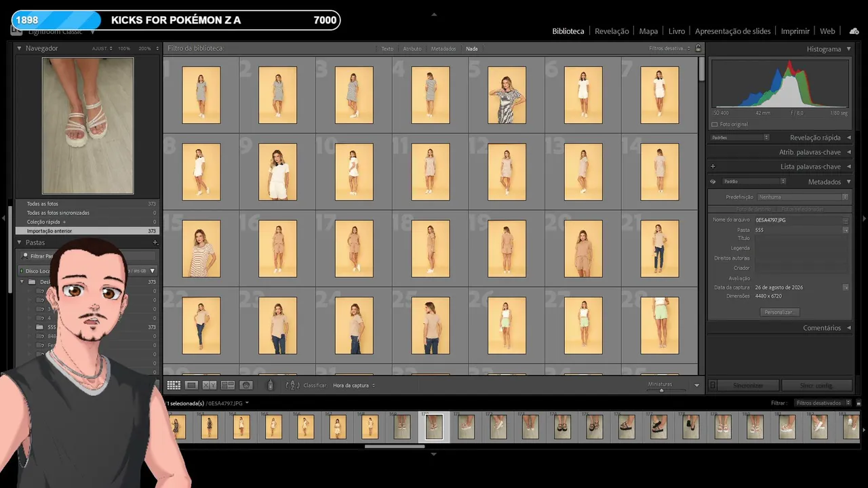This screenshot has width=868, height=488.
Task: Set navigator zoom to 200%
Action: pos(144,49)
